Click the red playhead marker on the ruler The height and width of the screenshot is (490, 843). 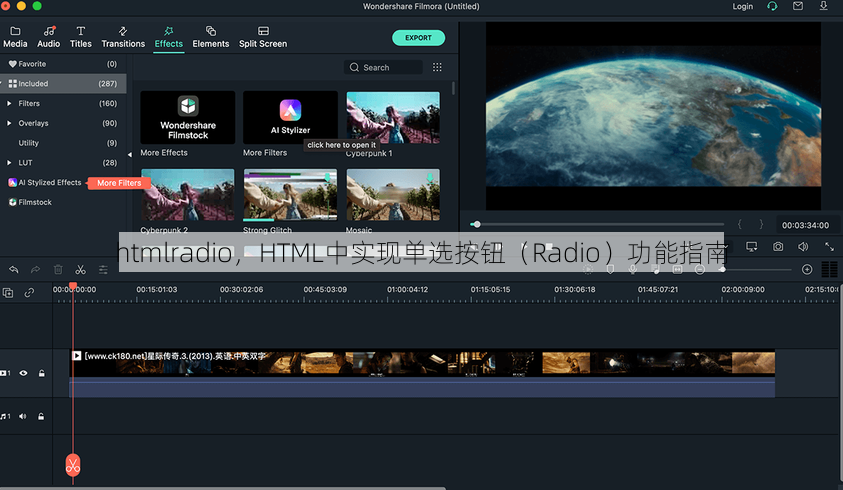73,286
